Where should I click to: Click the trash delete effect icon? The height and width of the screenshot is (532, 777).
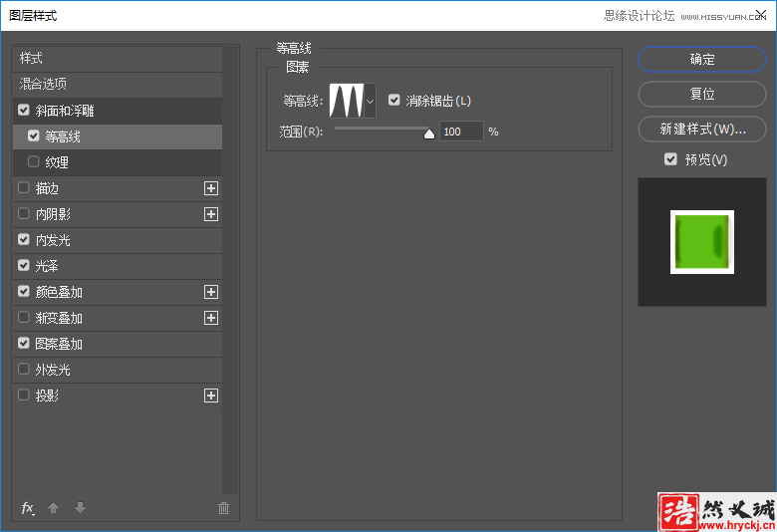(223, 508)
